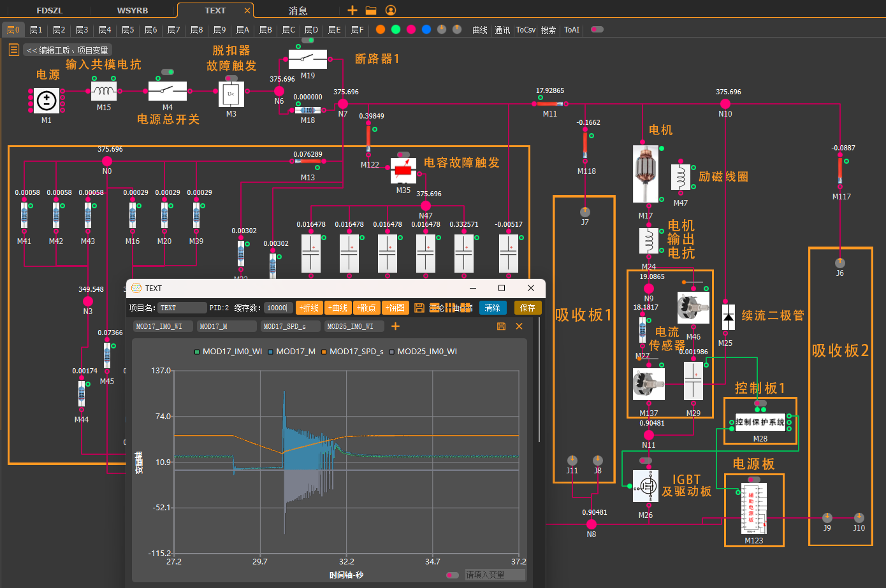
Task: Select the M25 freewheeling diode
Action: coord(729,317)
